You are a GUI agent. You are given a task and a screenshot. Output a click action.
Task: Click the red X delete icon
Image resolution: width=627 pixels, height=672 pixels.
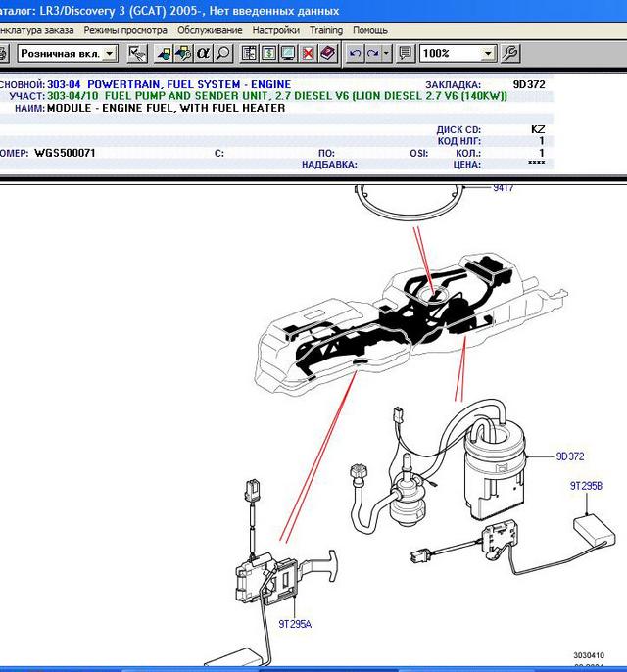tap(309, 54)
